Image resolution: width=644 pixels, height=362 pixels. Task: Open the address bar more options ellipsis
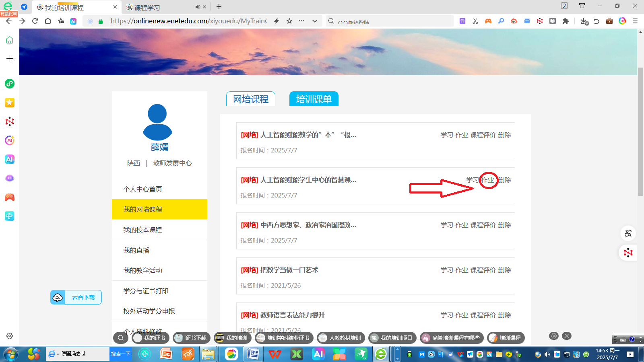click(x=302, y=21)
